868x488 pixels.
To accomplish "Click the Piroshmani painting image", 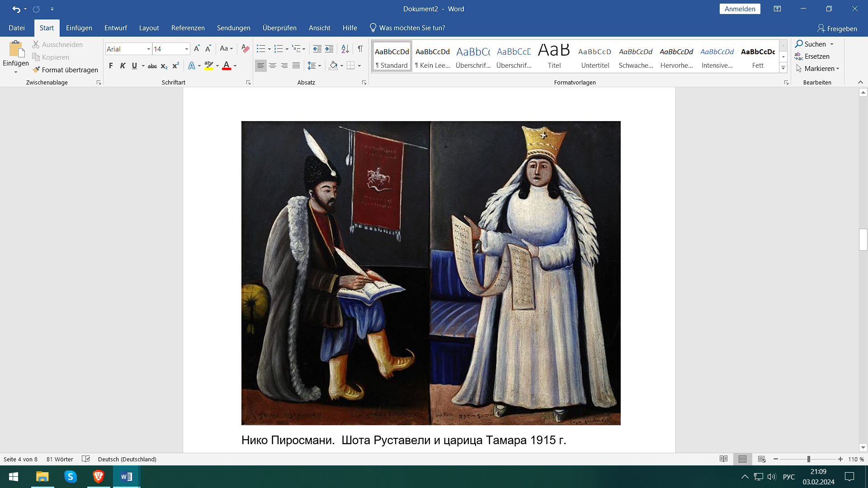I will click(x=430, y=273).
